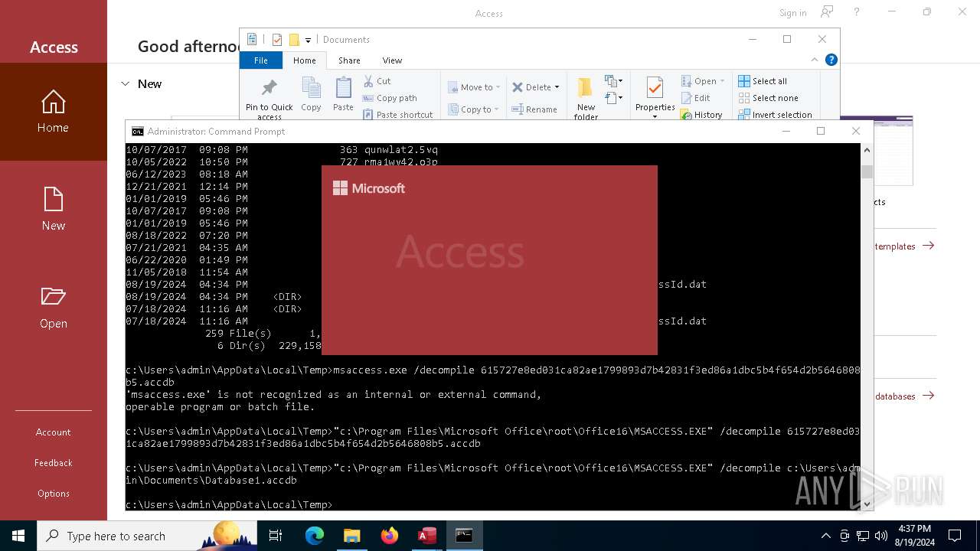980x551 pixels.
Task: Switch to Share tab in File Explorer
Action: click(x=349, y=60)
